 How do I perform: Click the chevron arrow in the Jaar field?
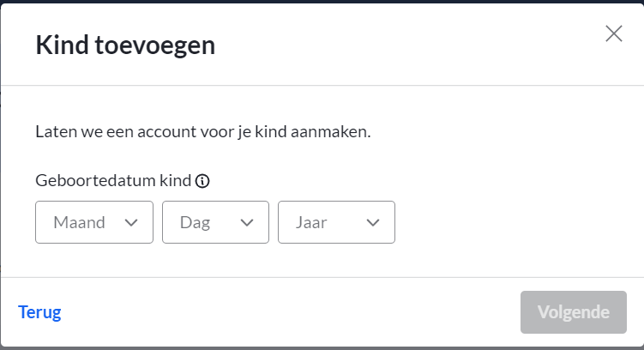pyautogui.click(x=373, y=223)
